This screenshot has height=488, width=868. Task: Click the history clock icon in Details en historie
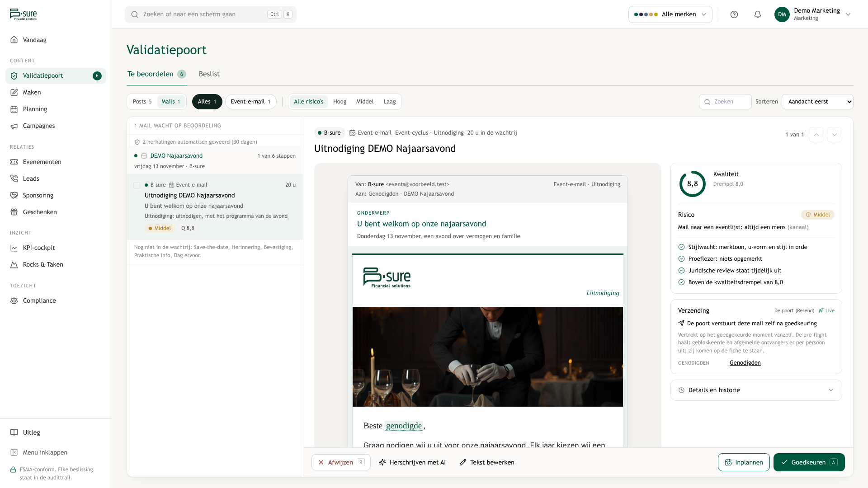coord(681,390)
